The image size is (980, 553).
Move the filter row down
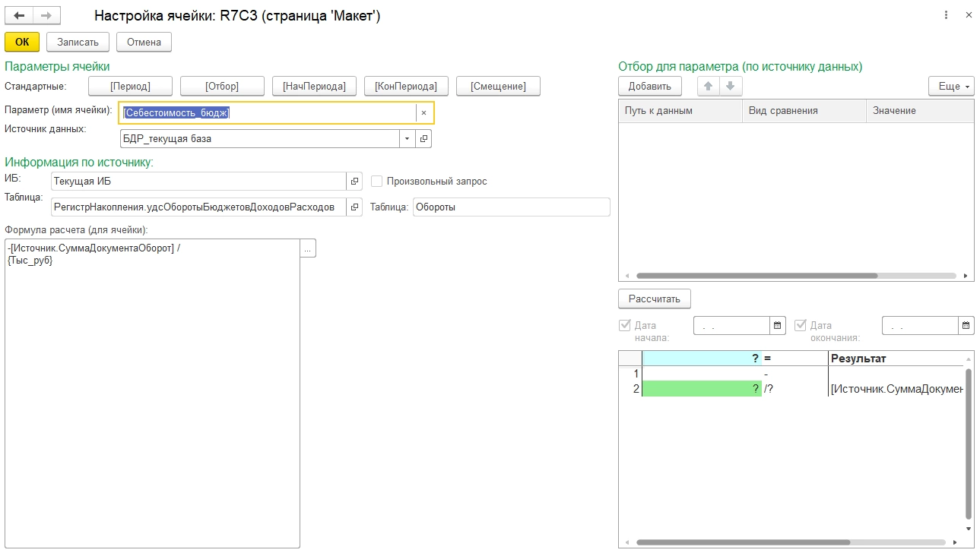point(730,87)
